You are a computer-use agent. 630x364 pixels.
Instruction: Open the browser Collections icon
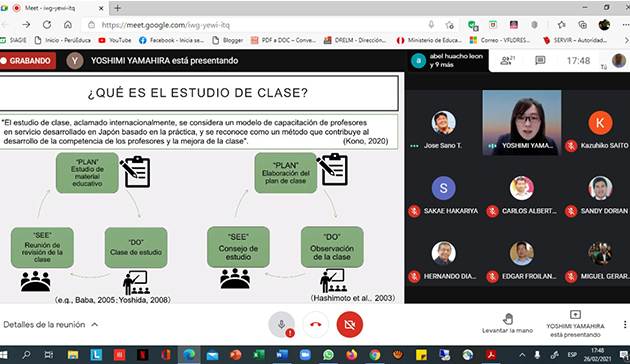(583, 25)
